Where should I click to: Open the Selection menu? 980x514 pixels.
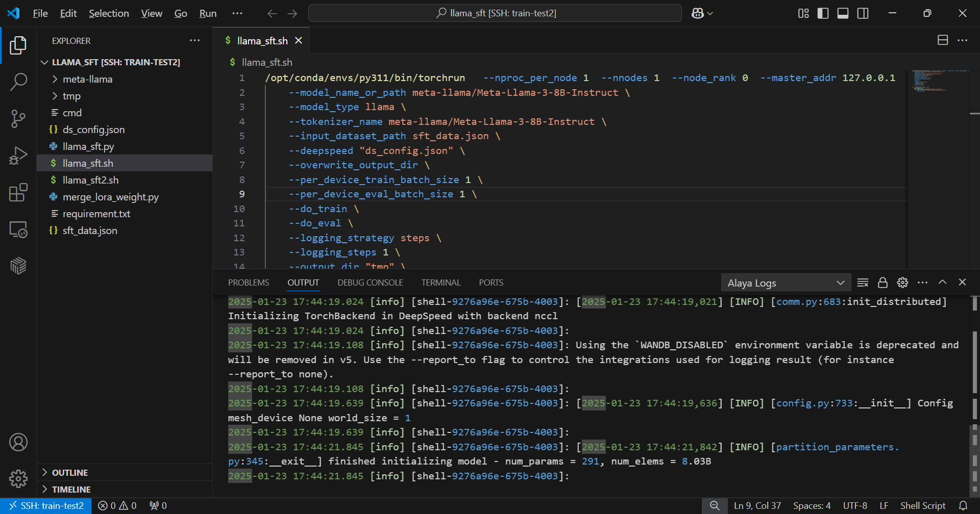109,13
